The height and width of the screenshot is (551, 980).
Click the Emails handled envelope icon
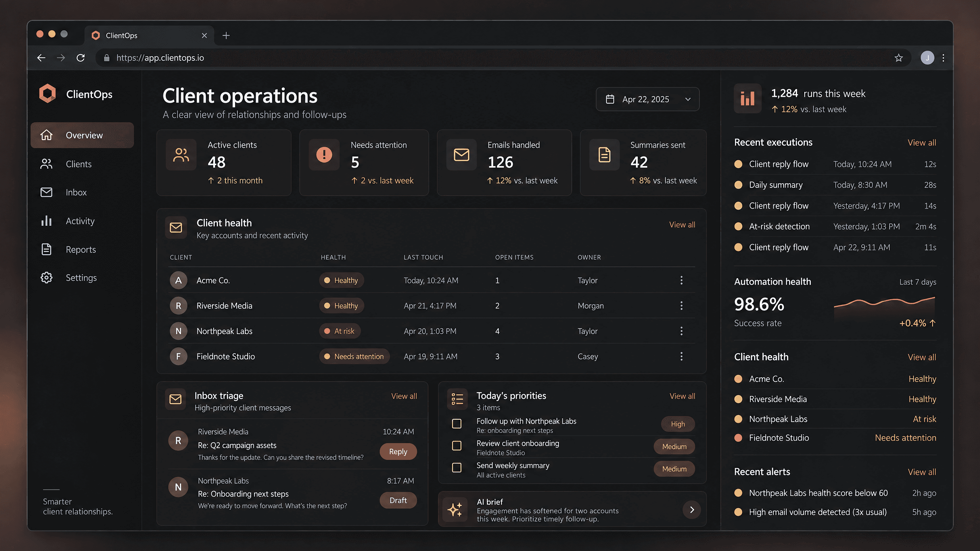coord(462,155)
